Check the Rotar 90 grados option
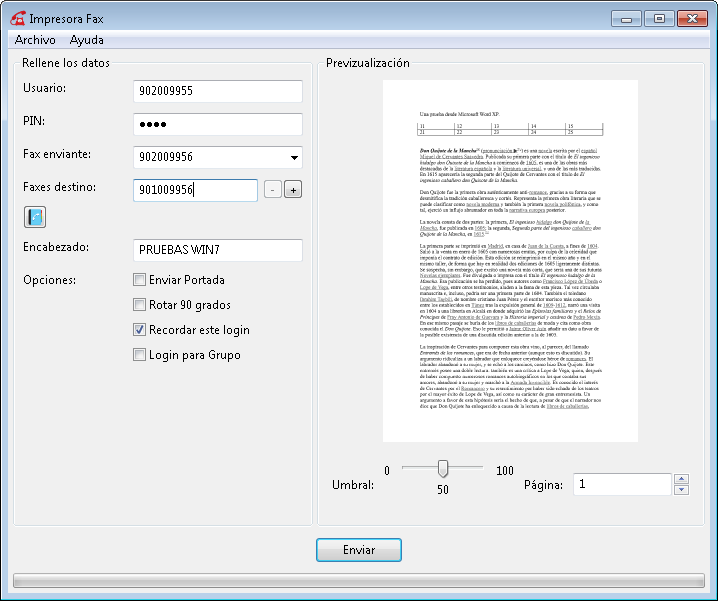The image size is (719, 602). pos(140,305)
